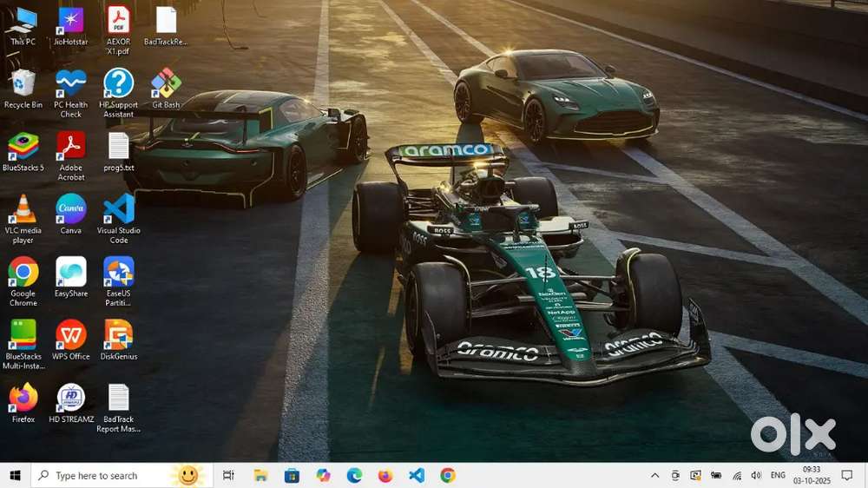
Task: Click the HD STREAMZ desktop icon
Action: (71, 399)
